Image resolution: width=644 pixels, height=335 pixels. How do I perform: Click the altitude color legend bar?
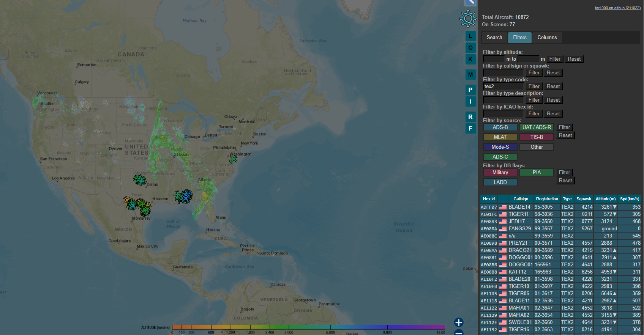tap(308, 327)
